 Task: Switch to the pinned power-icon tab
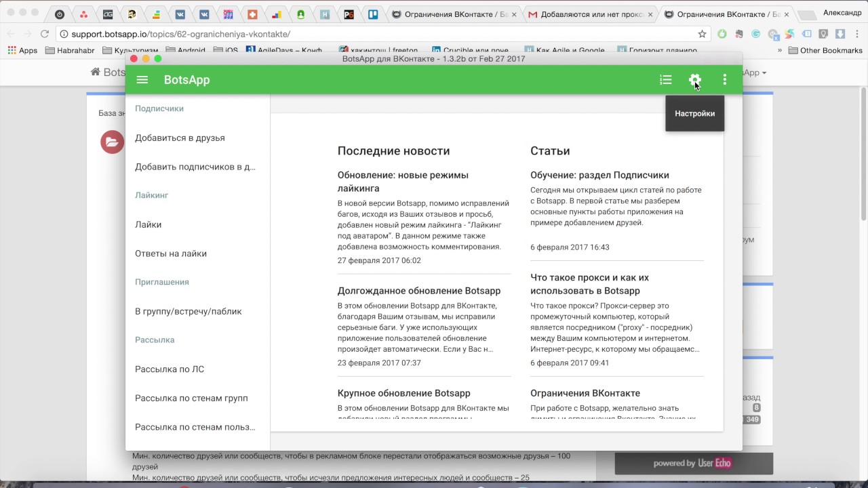click(x=60, y=14)
